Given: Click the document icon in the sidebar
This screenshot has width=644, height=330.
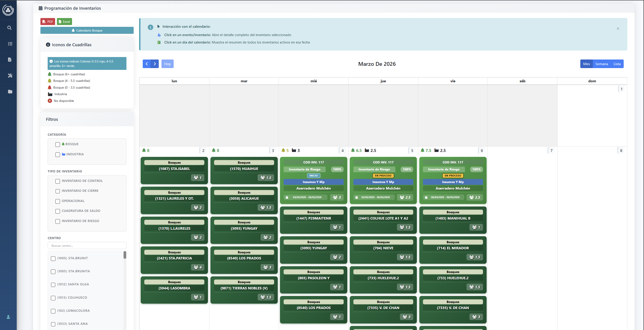Looking at the screenshot, I should [x=10, y=60].
